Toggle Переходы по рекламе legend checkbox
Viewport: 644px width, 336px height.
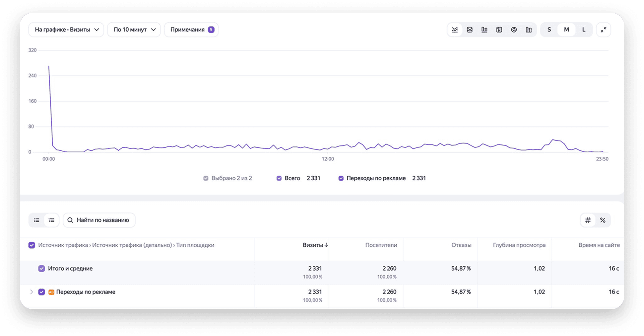(x=341, y=178)
